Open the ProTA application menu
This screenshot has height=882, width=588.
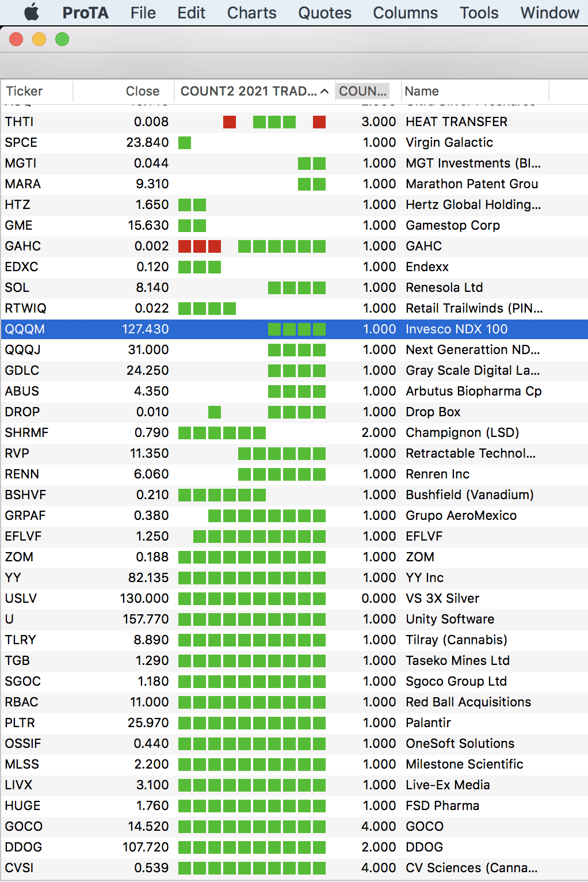(x=85, y=13)
